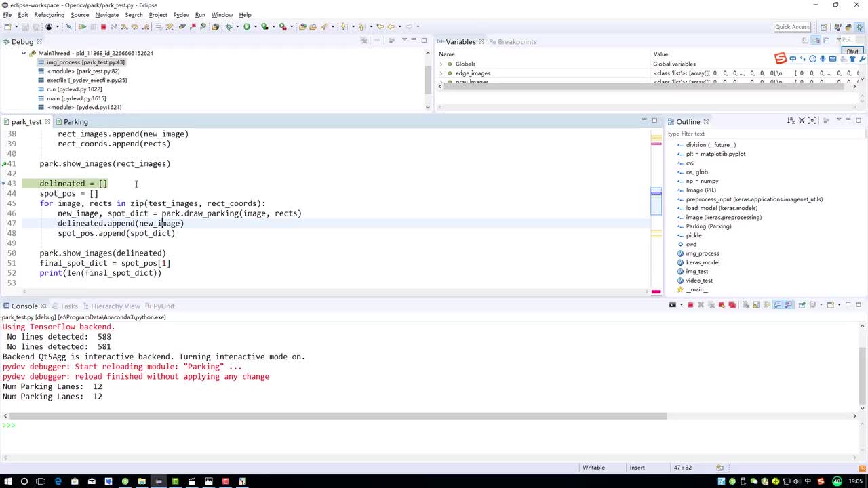Open the Refactoring menu
The width and height of the screenshot is (868, 488).
(49, 15)
